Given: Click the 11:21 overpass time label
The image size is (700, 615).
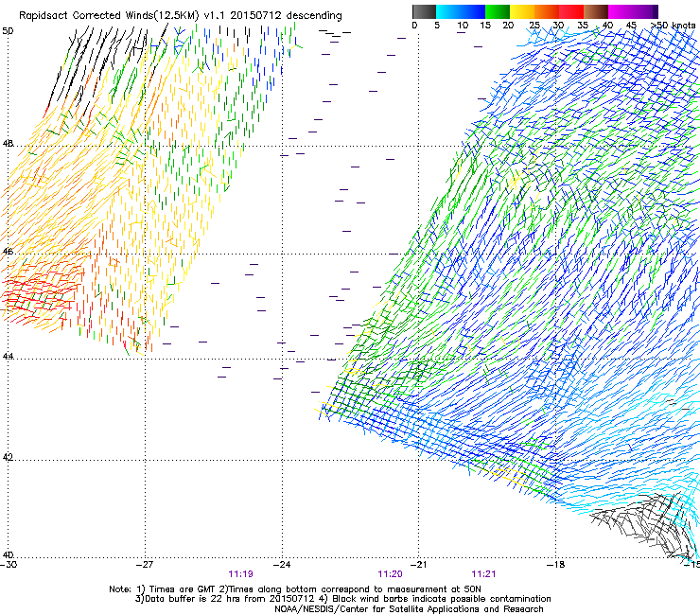Looking at the screenshot, I should 483,574.
